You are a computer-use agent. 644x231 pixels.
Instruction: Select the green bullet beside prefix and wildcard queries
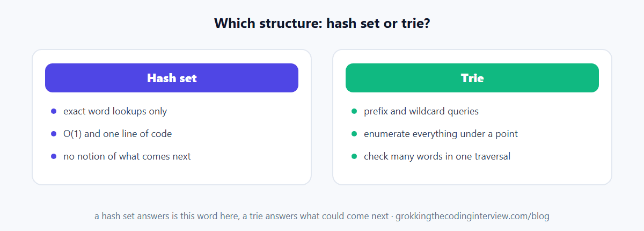click(354, 111)
